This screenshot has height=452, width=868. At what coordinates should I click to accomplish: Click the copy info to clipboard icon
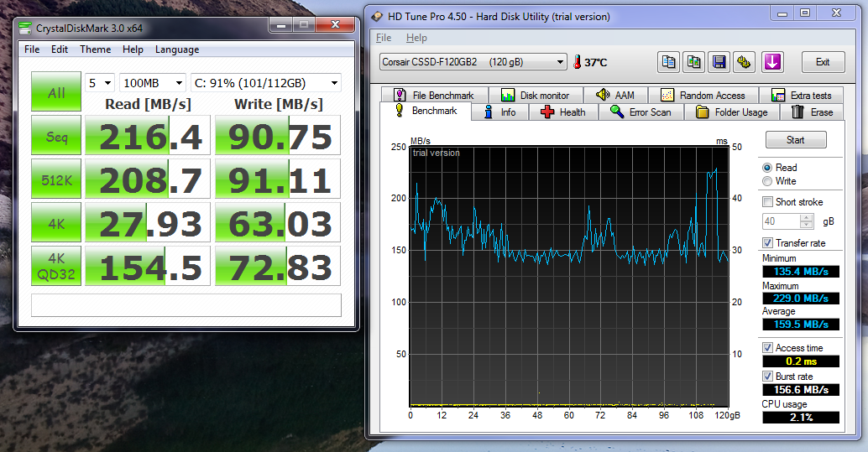668,62
